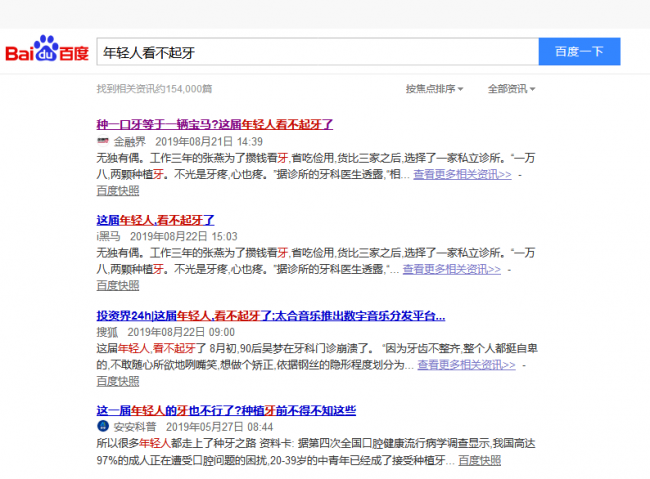Open 百度快照 for the 搜狐 result
This screenshot has width=650, height=479.
119,381
